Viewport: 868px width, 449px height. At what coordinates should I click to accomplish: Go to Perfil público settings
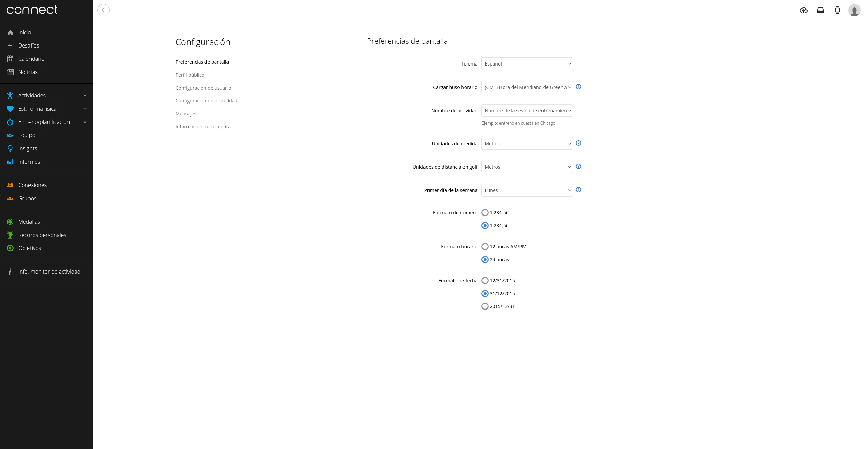tap(190, 75)
